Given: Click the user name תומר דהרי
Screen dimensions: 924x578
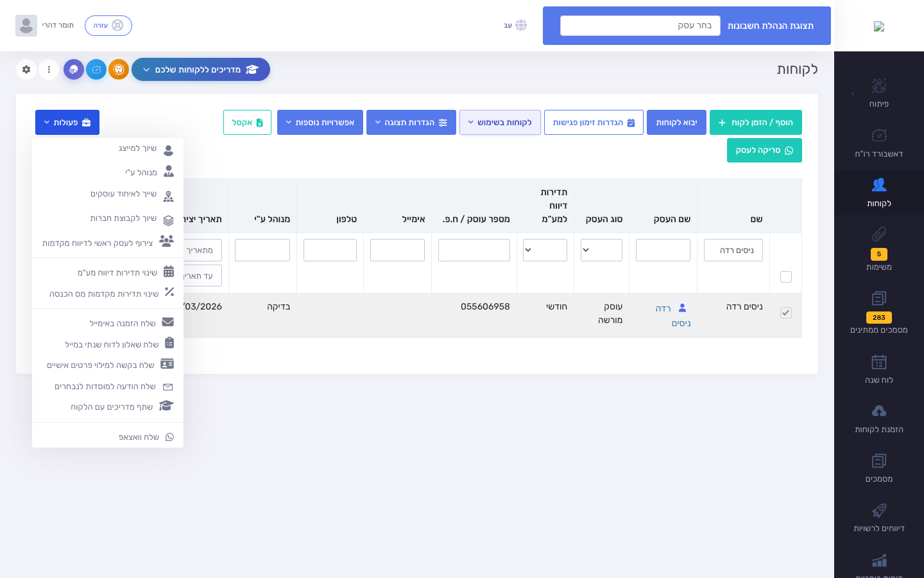Looking at the screenshot, I should (x=58, y=26).
